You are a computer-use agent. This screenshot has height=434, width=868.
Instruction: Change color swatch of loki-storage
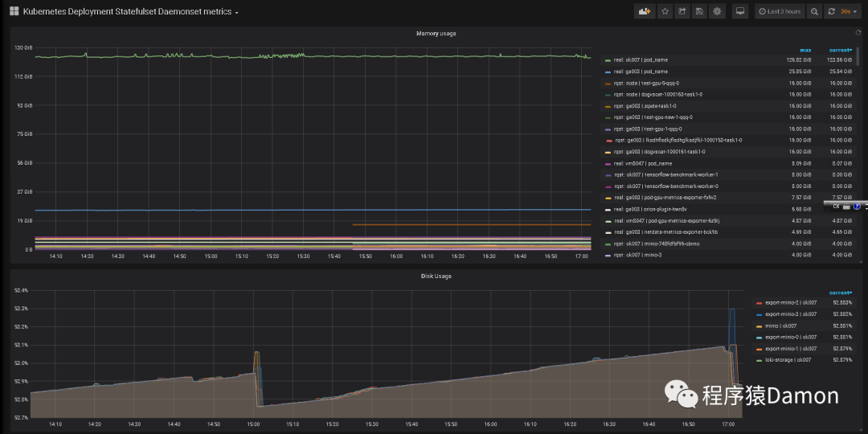pyautogui.click(x=759, y=361)
